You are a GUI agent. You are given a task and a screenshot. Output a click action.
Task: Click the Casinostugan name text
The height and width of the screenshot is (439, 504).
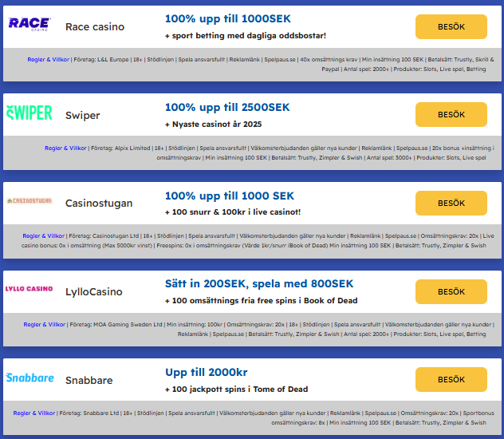[x=99, y=204]
